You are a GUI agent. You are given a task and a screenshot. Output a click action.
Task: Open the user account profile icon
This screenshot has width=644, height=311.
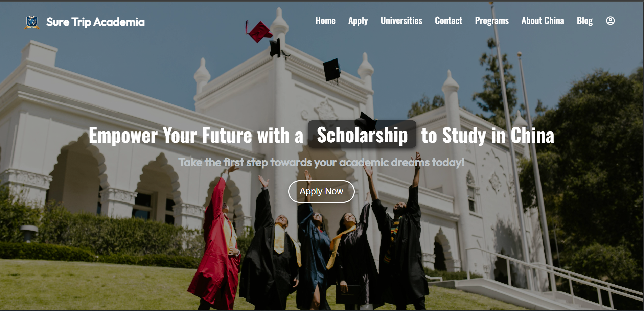610,21
